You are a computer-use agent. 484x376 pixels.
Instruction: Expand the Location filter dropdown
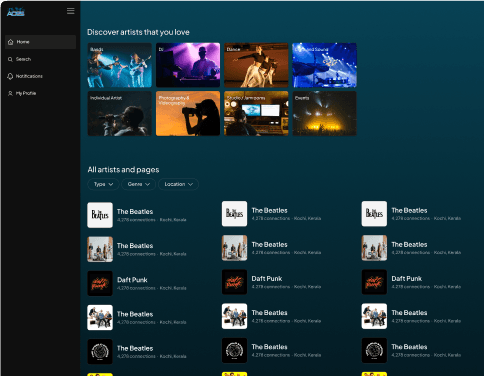coord(178,184)
